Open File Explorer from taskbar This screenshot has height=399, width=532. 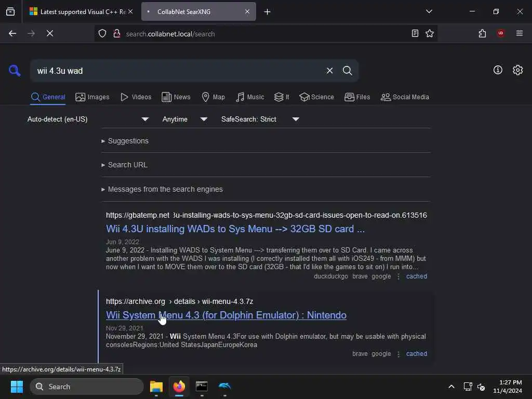[156, 387]
